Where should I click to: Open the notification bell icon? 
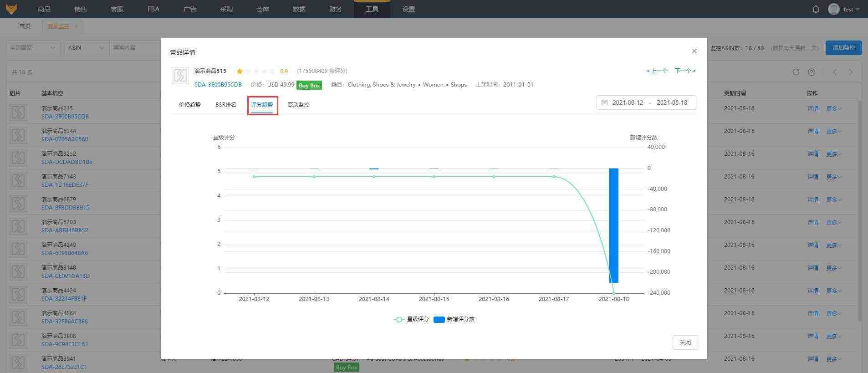816,9
